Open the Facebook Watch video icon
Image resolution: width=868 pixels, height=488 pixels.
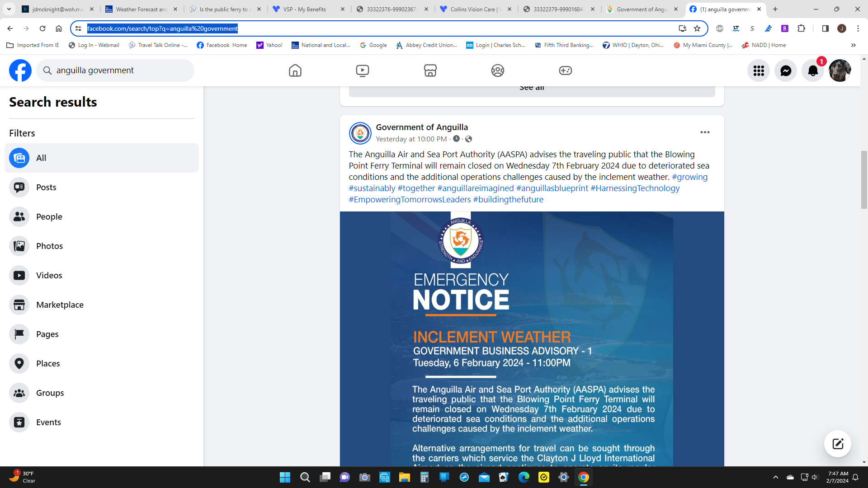(x=362, y=70)
